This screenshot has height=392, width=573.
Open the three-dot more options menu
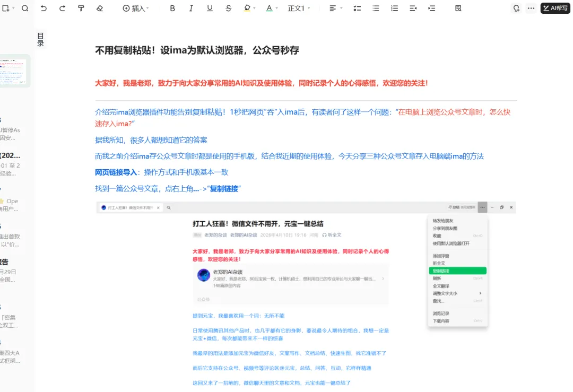[531, 8]
